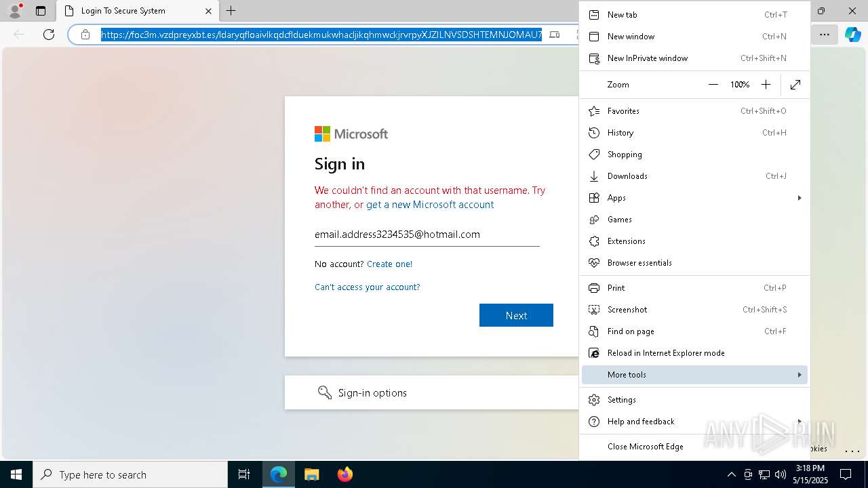Choose Print from the menu
Image resolution: width=868 pixels, height=488 pixels.
click(x=694, y=288)
